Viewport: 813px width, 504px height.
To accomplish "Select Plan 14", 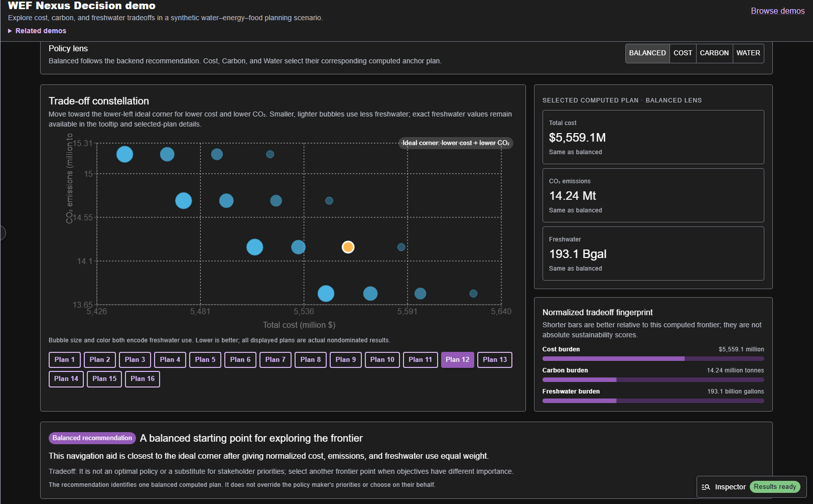I will (x=66, y=379).
